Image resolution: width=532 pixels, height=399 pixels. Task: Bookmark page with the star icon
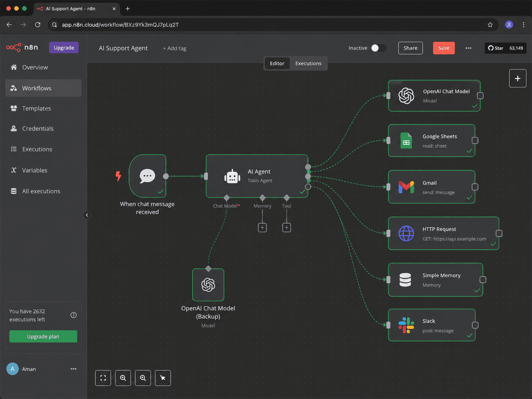490,25
